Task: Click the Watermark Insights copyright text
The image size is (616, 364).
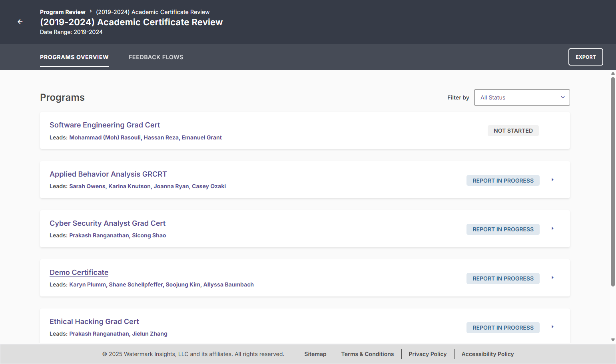Action: [x=193, y=354]
